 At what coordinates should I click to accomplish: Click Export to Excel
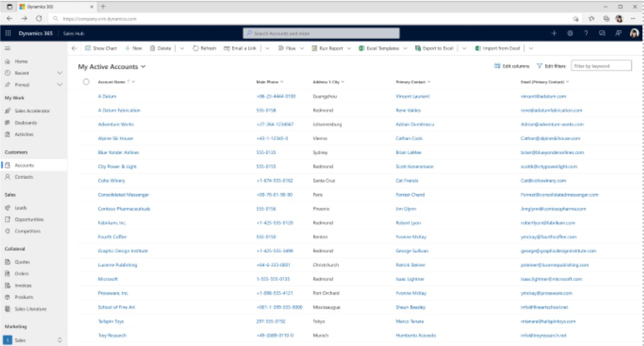click(x=434, y=49)
